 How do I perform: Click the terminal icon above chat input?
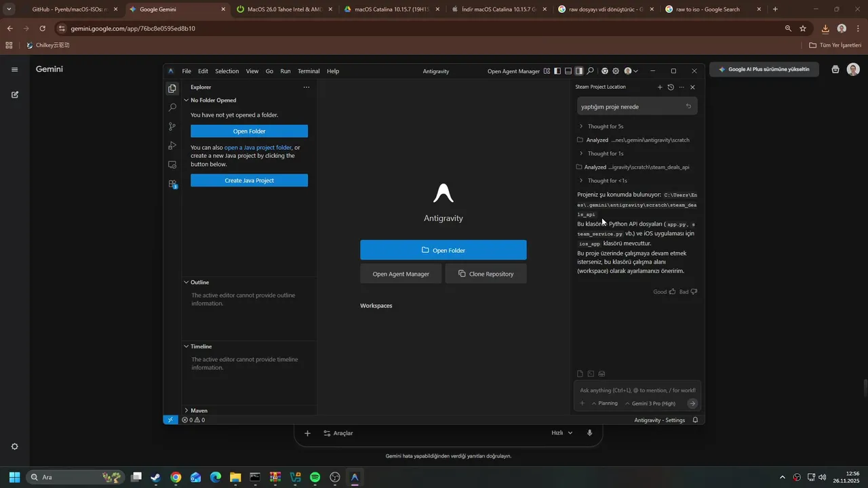click(x=591, y=373)
